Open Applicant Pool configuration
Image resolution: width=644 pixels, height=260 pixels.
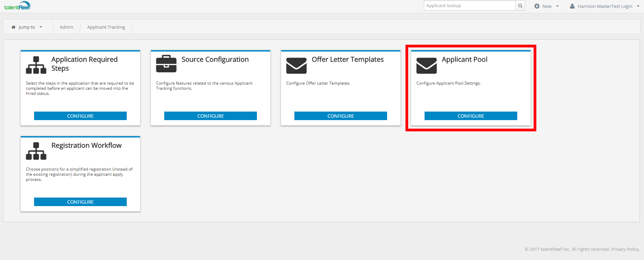click(x=471, y=116)
